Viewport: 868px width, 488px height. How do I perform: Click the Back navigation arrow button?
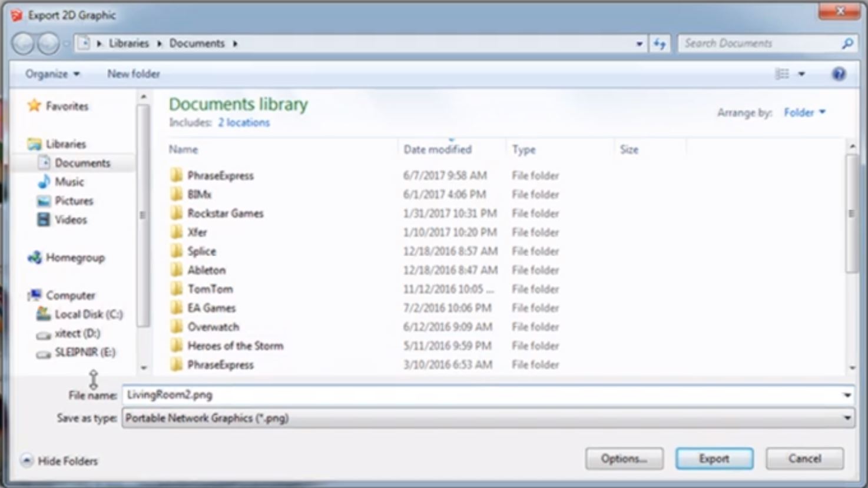23,44
